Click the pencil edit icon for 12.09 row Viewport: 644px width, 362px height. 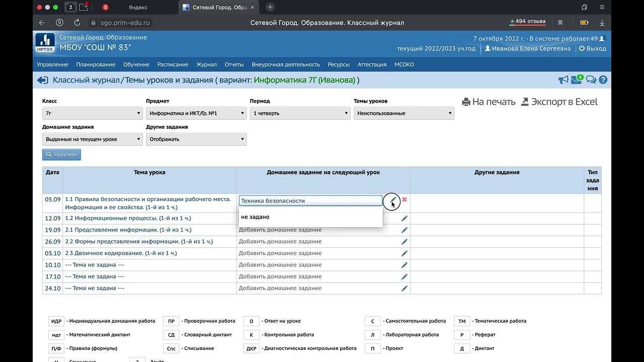[405, 219]
